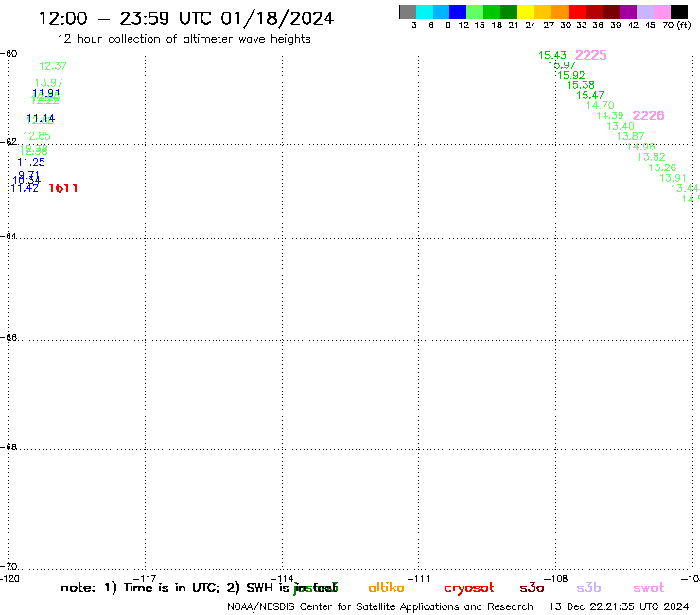The width and height of the screenshot is (700, 615).
Task: Click the -64 latitude axis label
Action: [x=9, y=236]
